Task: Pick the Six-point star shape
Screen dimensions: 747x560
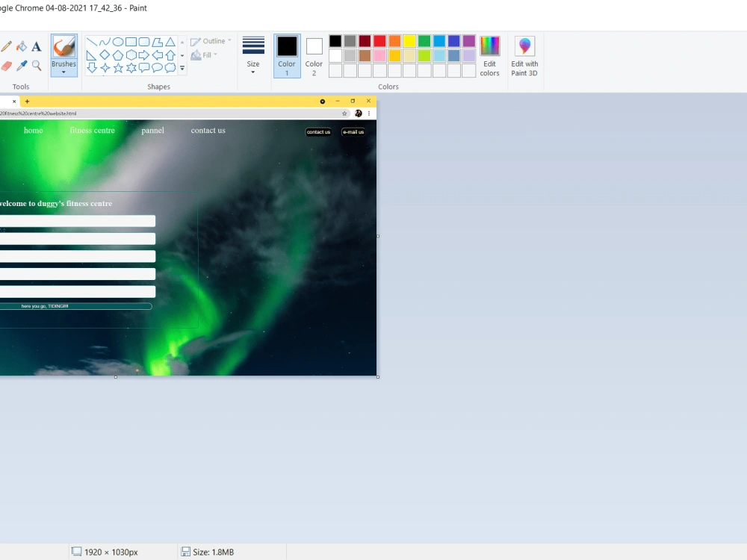Action: 131,68
